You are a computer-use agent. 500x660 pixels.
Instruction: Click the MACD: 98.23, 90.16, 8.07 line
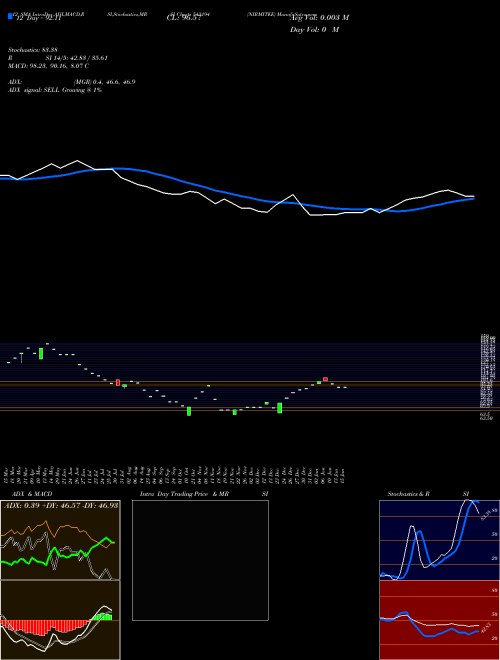tap(48, 66)
